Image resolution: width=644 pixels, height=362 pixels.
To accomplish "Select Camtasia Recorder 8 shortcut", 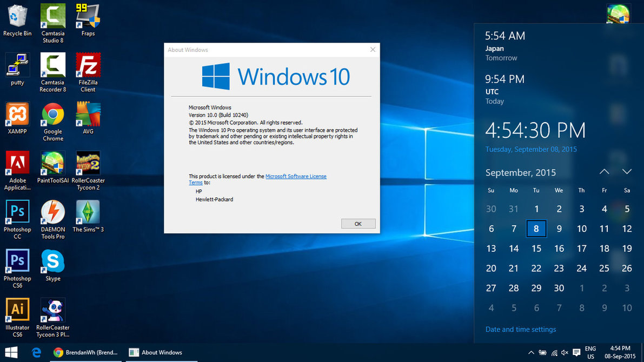I will pos(52,72).
